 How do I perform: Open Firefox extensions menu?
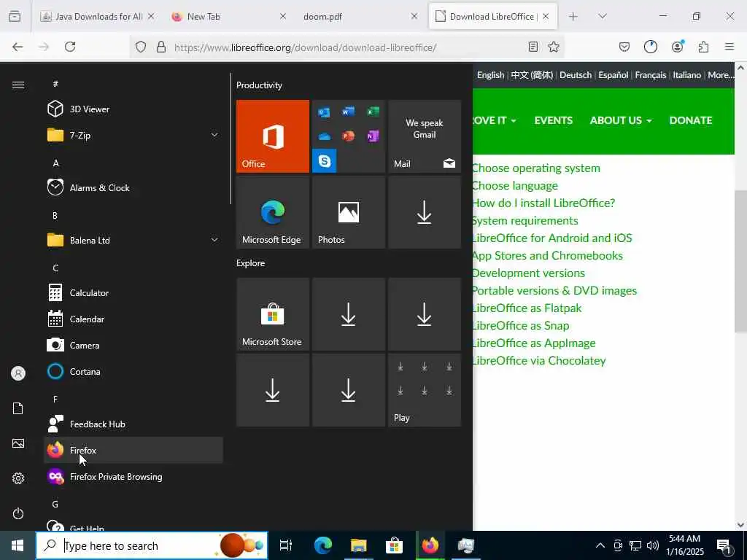[x=703, y=47]
